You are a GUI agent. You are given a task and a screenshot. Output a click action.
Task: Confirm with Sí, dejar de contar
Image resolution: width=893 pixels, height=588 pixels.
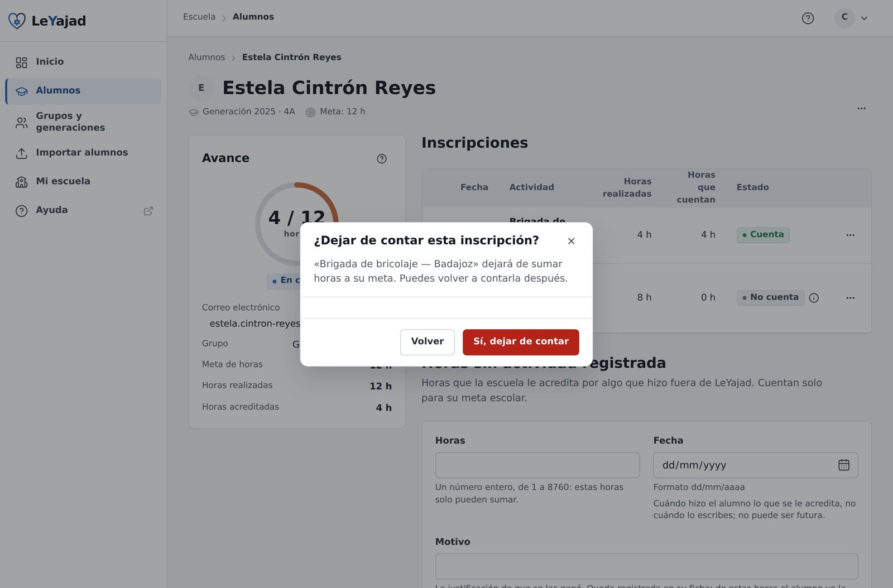[521, 342]
